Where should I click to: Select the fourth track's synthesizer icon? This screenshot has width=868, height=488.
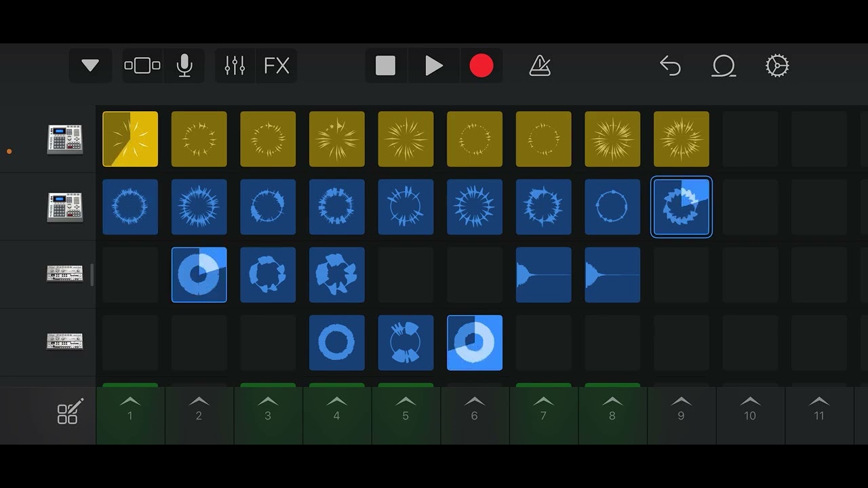click(x=65, y=342)
